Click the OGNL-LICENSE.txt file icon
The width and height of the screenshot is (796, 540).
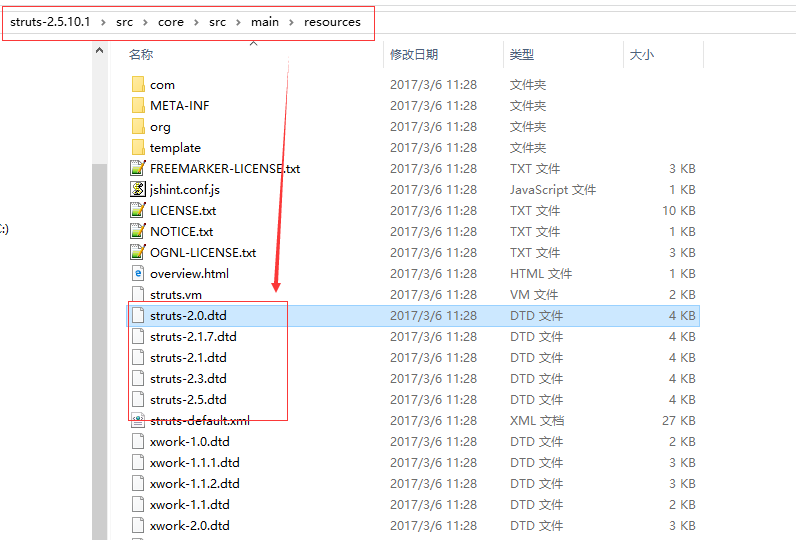click(138, 252)
